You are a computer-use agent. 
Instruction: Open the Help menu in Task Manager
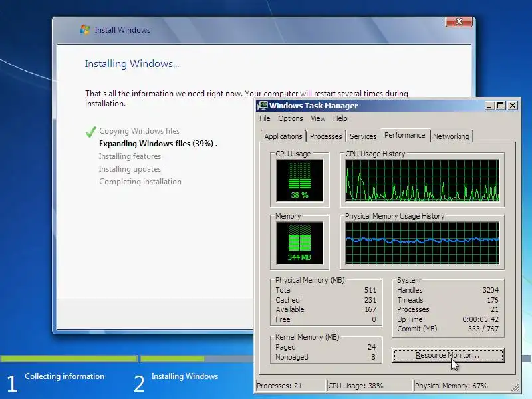click(340, 118)
